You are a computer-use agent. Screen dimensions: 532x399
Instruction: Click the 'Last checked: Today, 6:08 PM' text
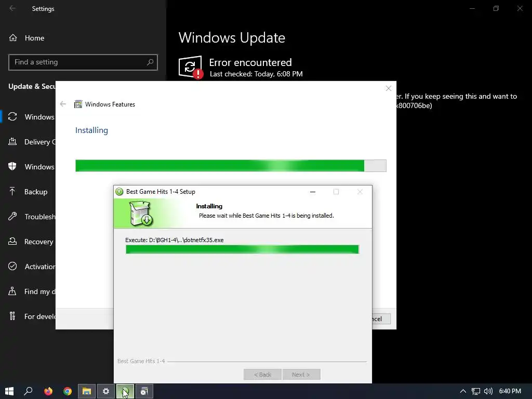(256, 74)
